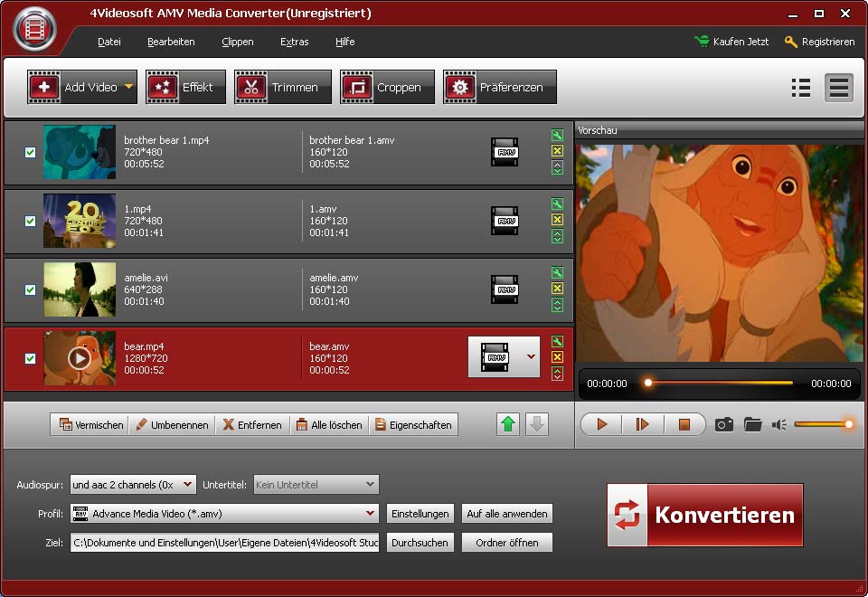
Task: Click the AMV format icon for amelie.amv
Action: [x=505, y=289]
